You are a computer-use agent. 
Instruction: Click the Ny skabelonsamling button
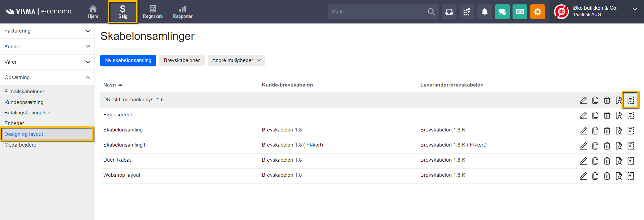pyautogui.click(x=128, y=60)
